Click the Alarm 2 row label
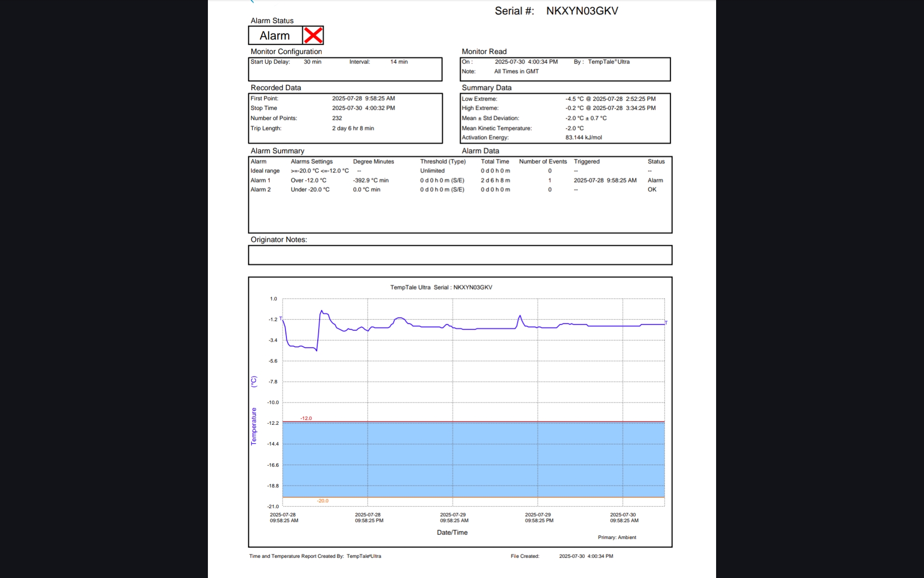924x578 pixels. (x=260, y=189)
